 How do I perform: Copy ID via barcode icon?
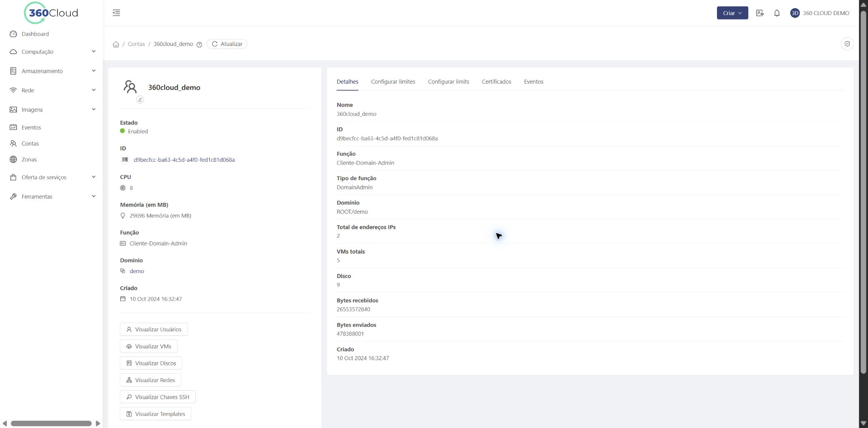point(125,160)
